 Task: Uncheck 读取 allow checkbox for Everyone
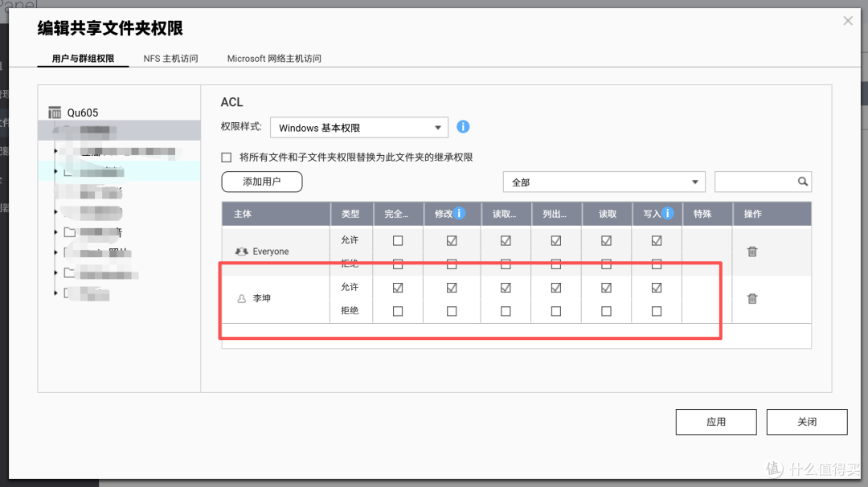coord(606,241)
